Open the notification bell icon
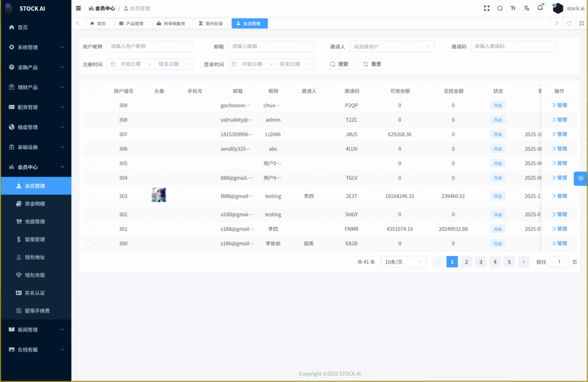Screen dimensions: 588x382 click(540, 8)
